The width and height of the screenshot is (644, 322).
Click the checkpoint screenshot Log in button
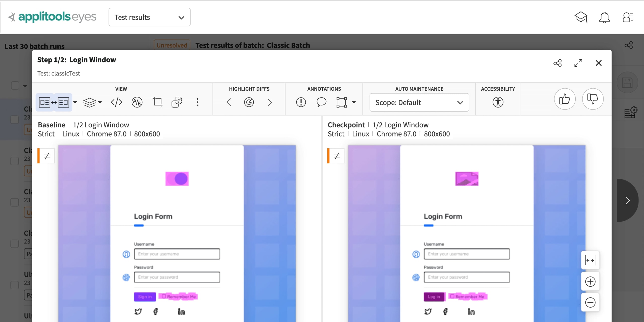434,297
